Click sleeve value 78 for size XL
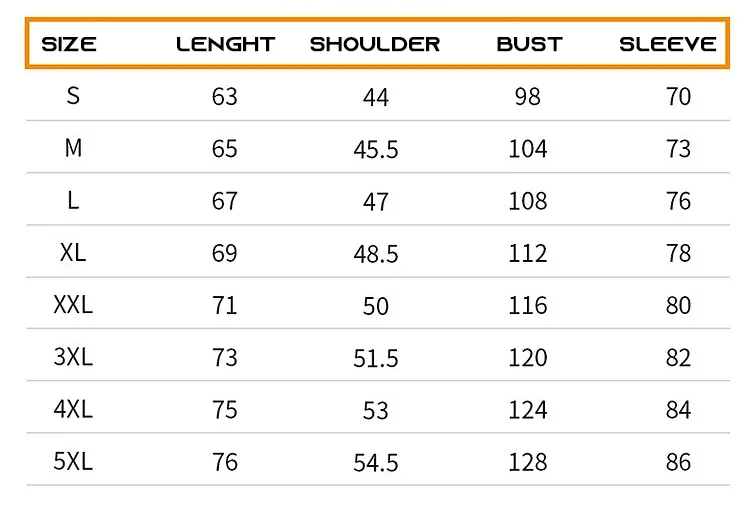The image size is (750, 506). (678, 253)
